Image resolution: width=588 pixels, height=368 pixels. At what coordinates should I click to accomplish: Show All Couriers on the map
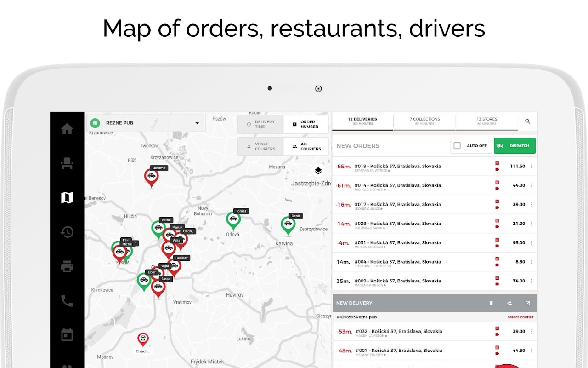click(x=306, y=146)
